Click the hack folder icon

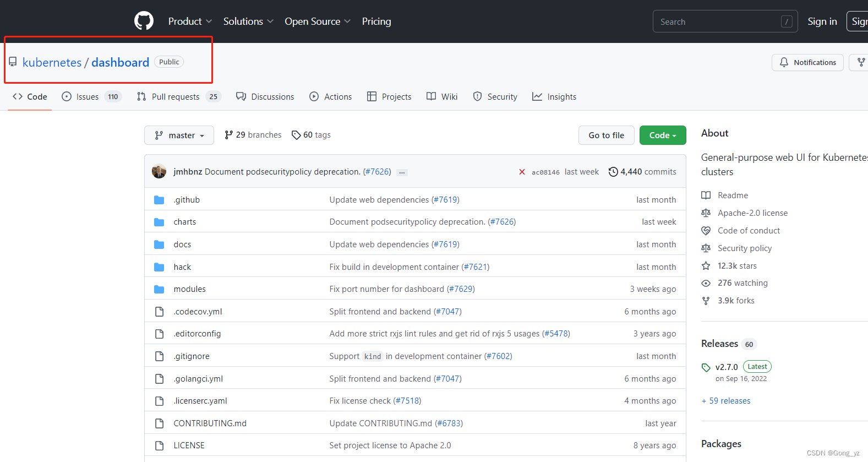click(x=159, y=267)
